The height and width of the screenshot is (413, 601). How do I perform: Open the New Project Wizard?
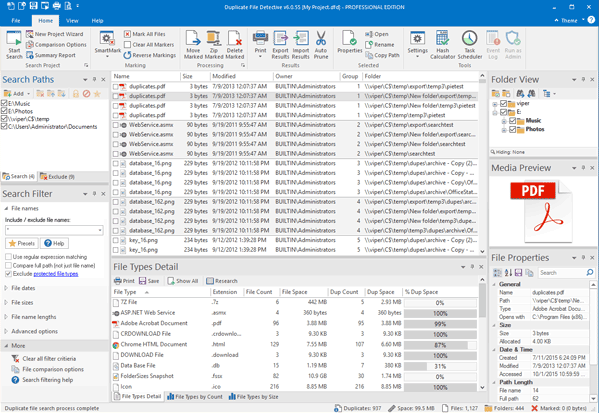pos(54,34)
